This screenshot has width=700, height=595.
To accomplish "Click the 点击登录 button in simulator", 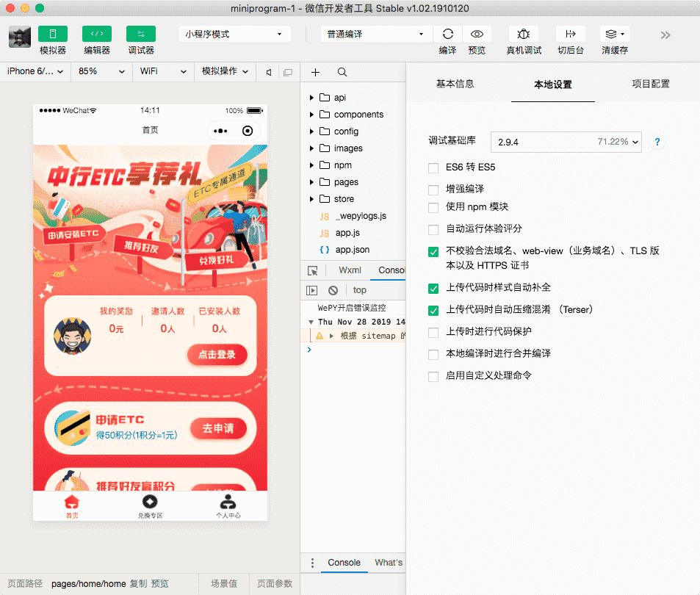I will tap(217, 355).
